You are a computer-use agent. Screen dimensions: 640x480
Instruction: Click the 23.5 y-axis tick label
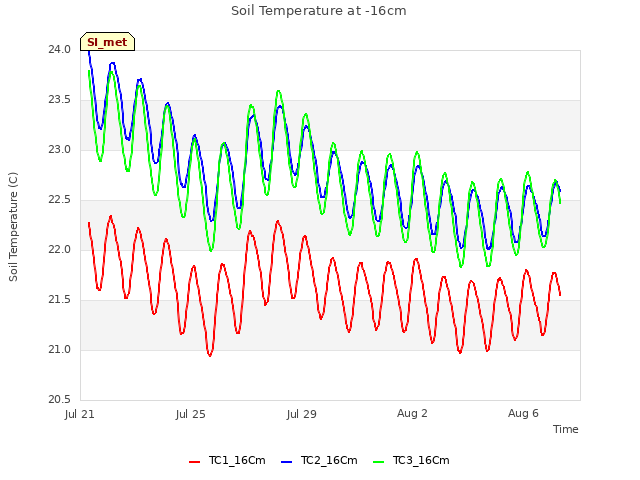coord(60,100)
